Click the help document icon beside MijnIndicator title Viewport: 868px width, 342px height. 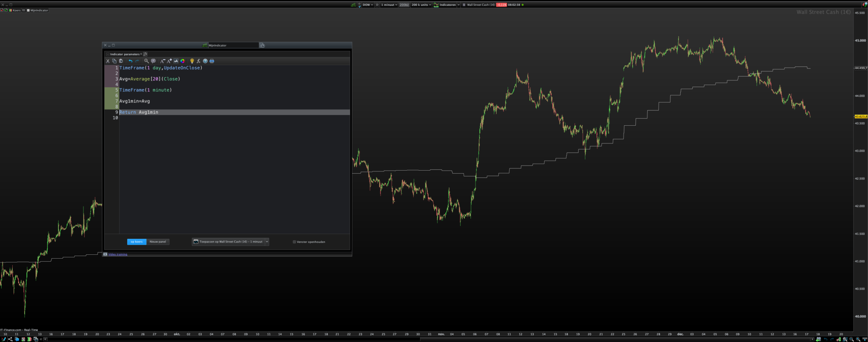tap(262, 45)
